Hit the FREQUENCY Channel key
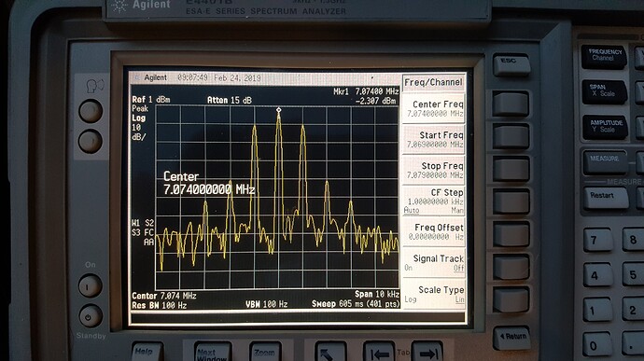The height and width of the screenshot is (361, 644). 604,56
